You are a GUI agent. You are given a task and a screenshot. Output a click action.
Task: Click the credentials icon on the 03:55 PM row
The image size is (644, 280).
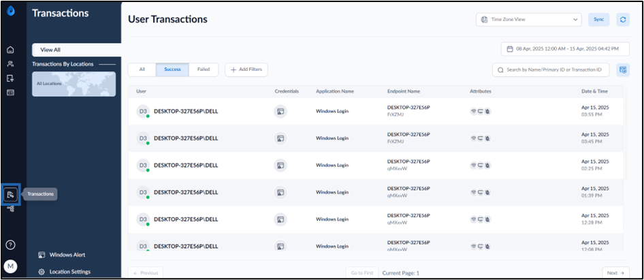tap(280, 112)
